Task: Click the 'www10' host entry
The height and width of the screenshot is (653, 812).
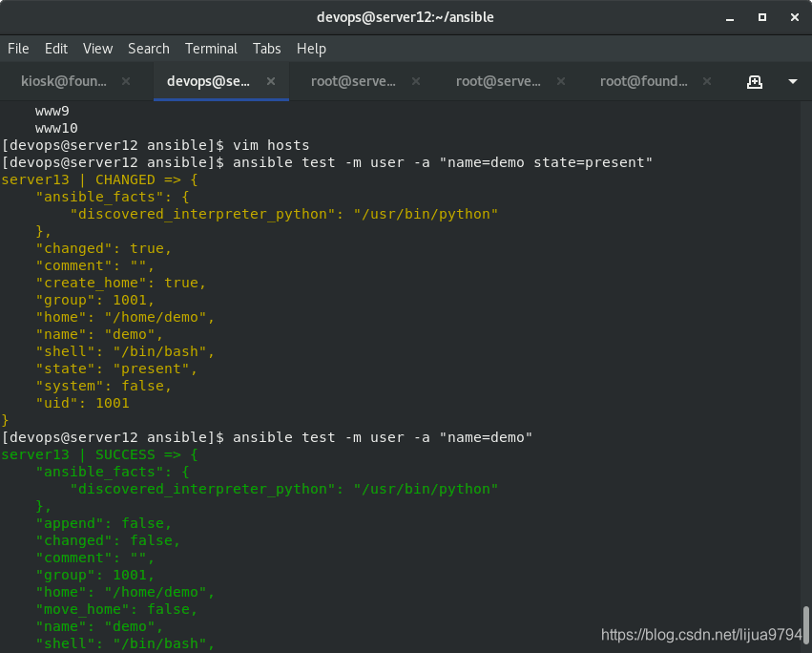Action: click(x=56, y=128)
